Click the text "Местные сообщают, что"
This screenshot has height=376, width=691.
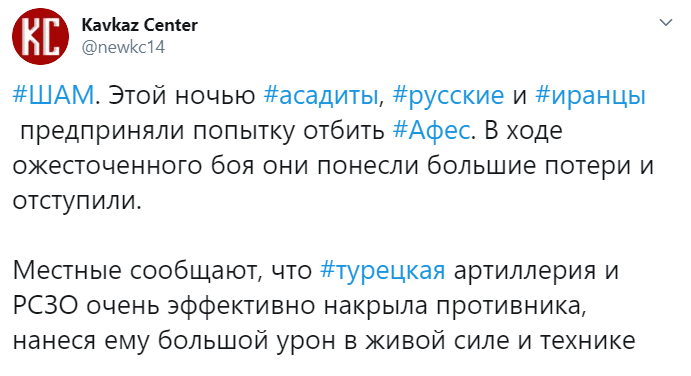pyautogui.click(x=162, y=271)
